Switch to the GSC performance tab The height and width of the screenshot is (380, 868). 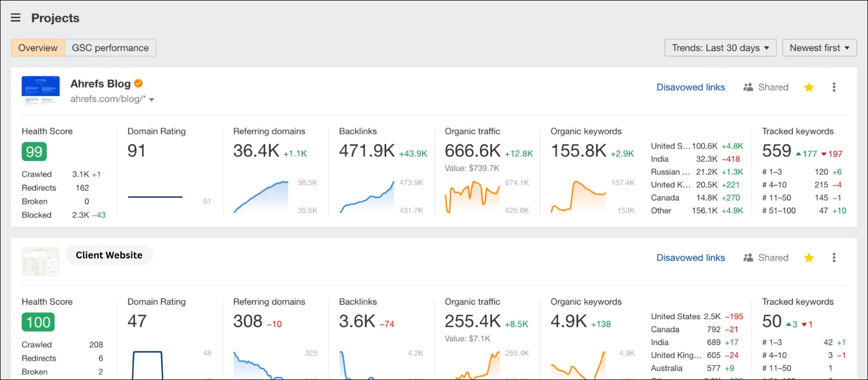tap(110, 48)
